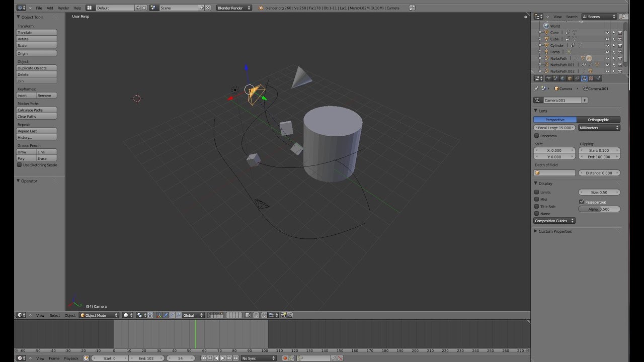This screenshot has width=644, height=362.
Task: Open the Millimeters unit dropdown
Action: pos(599,128)
